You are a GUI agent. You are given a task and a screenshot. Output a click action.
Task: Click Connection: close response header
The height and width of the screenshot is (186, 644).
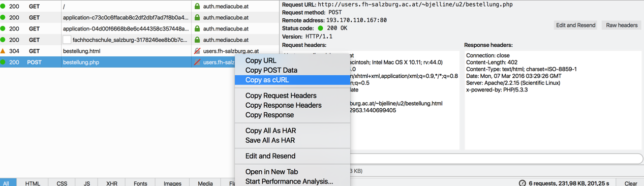[x=488, y=55]
